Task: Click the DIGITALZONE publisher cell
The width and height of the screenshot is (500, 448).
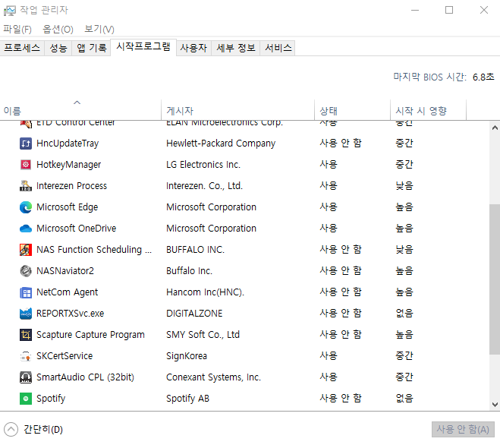Action: pos(194,314)
